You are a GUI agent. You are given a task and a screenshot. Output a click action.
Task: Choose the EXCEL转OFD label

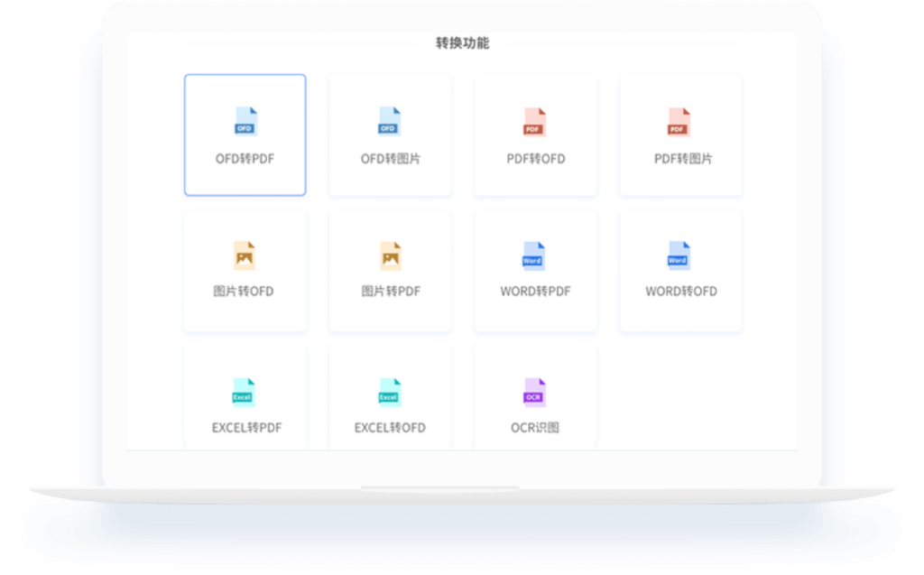coord(390,428)
